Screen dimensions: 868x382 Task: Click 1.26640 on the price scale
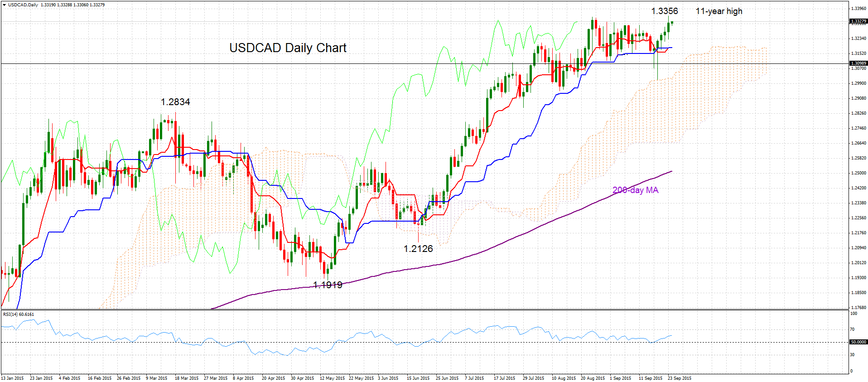pos(858,143)
